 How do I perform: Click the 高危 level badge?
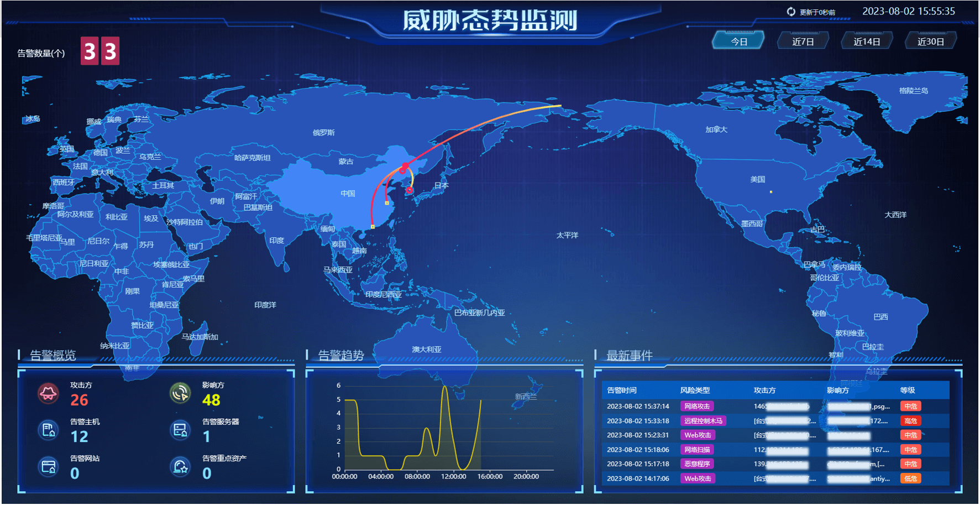[x=910, y=420]
